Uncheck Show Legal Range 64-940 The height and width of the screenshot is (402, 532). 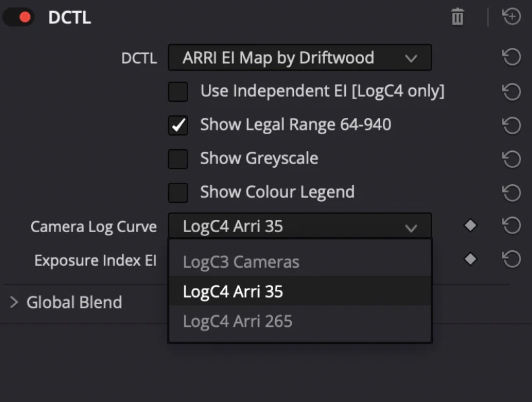(178, 125)
